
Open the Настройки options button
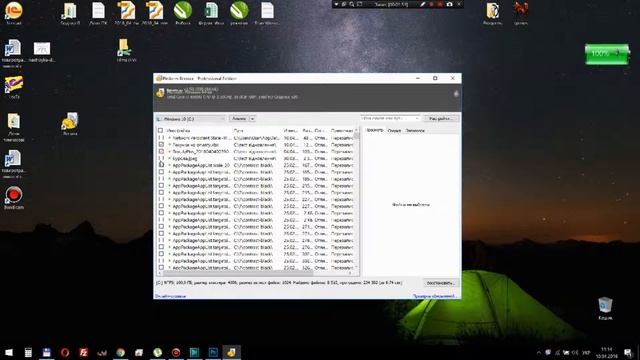pyautogui.click(x=441, y=118)
